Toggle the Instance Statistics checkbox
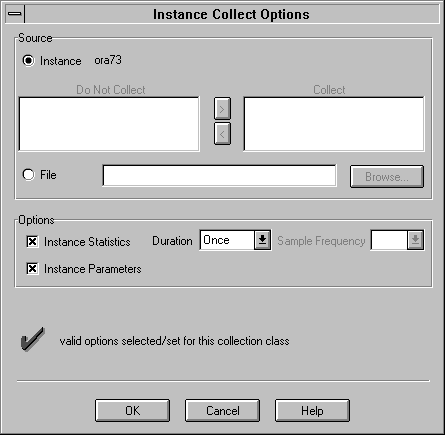The height and width of the screenshot is (435, 445). [x=32, y=241]
